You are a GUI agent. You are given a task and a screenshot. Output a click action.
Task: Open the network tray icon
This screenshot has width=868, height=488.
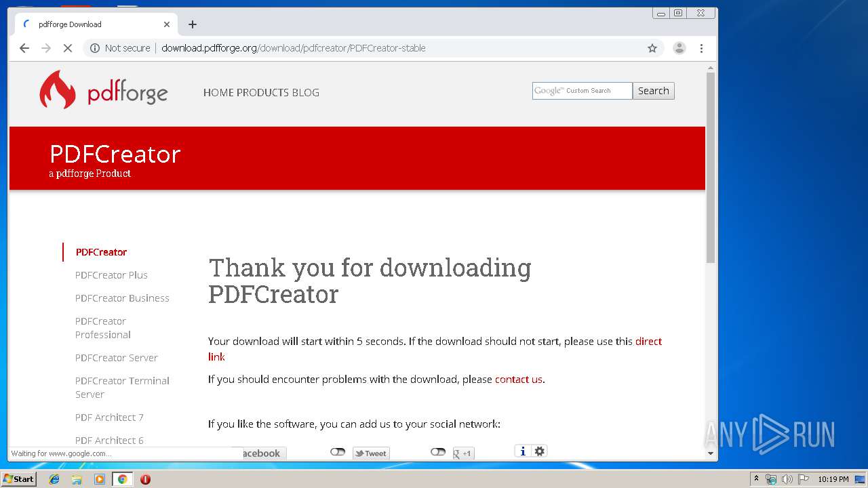click(771, 479)
